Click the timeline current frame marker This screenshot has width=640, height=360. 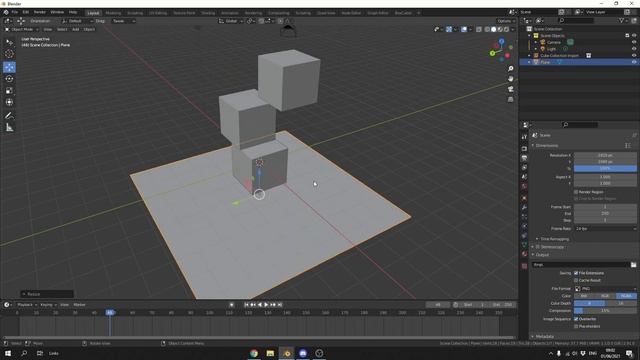pos(109,312)
